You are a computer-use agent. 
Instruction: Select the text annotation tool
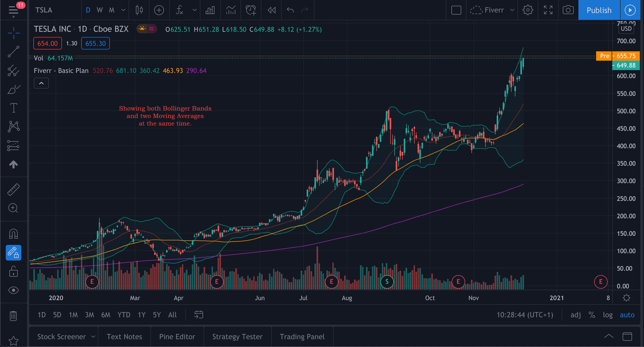pos(14,108)
